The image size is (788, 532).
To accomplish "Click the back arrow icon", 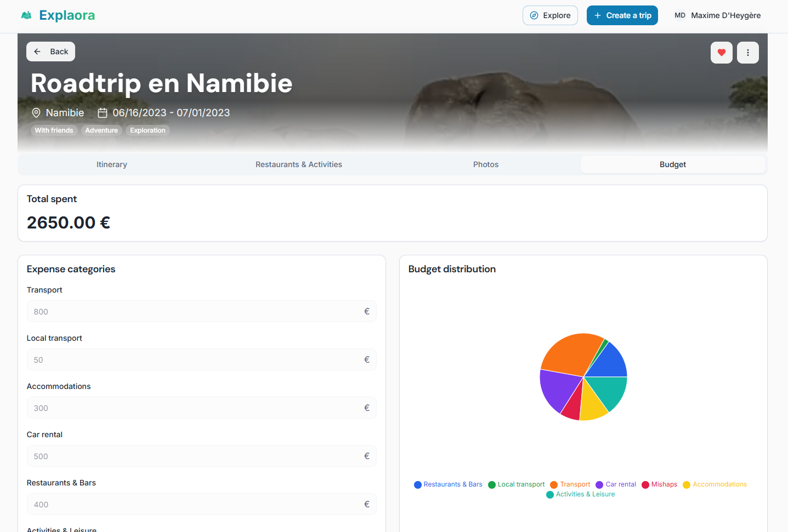I will coord(36,51).
